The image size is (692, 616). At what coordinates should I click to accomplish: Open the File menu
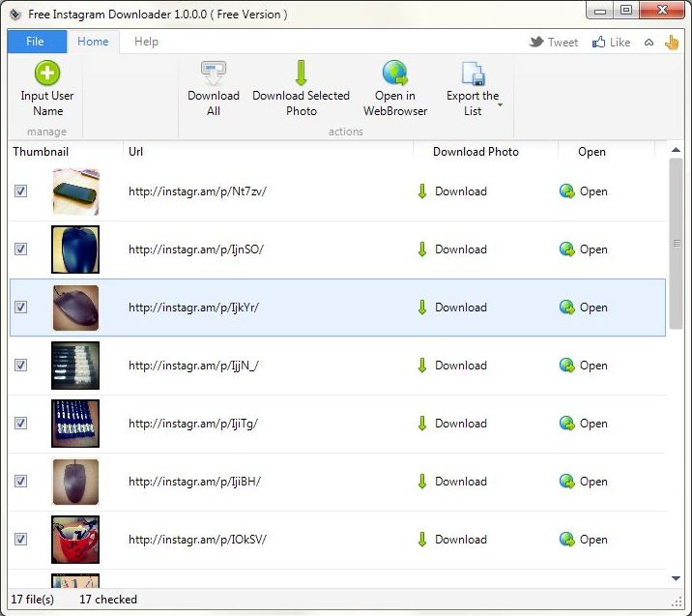[35, 42]
